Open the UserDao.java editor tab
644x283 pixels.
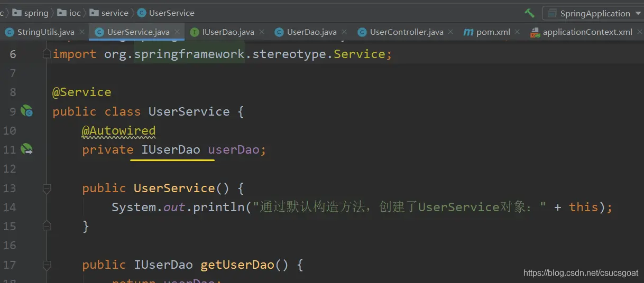tap(311, 32)
